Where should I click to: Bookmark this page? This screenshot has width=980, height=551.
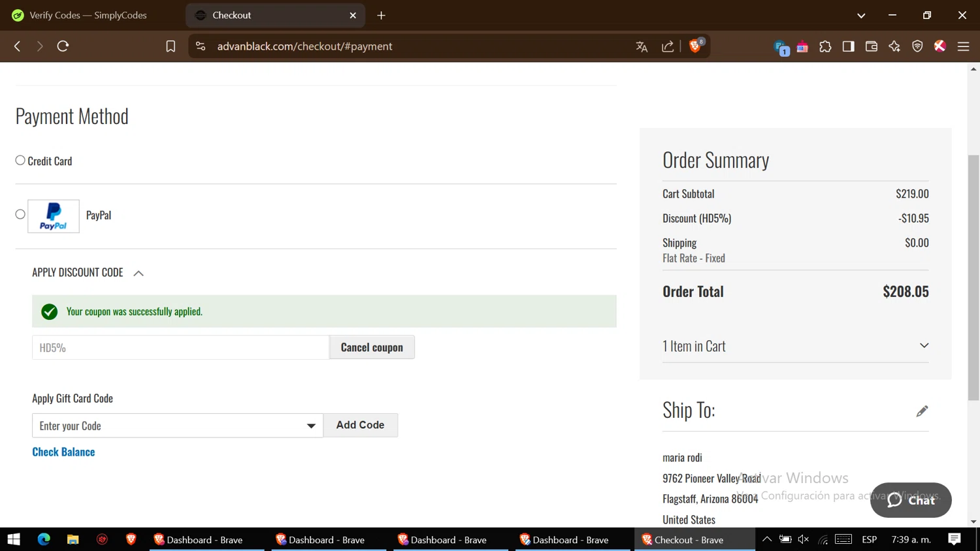coord(171,46)
